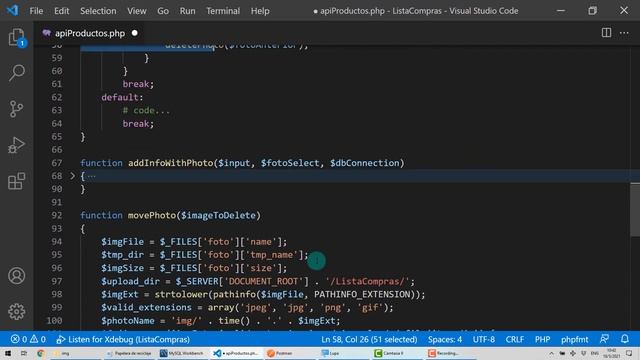Click the editor vertical scrollbar thumb

(x=635, y=209)
